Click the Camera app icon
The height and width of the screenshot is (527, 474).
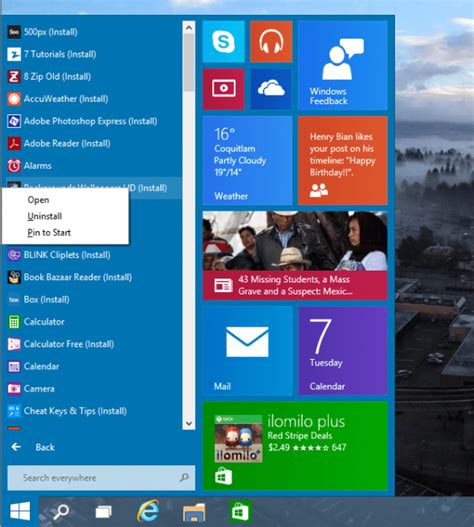14,389
